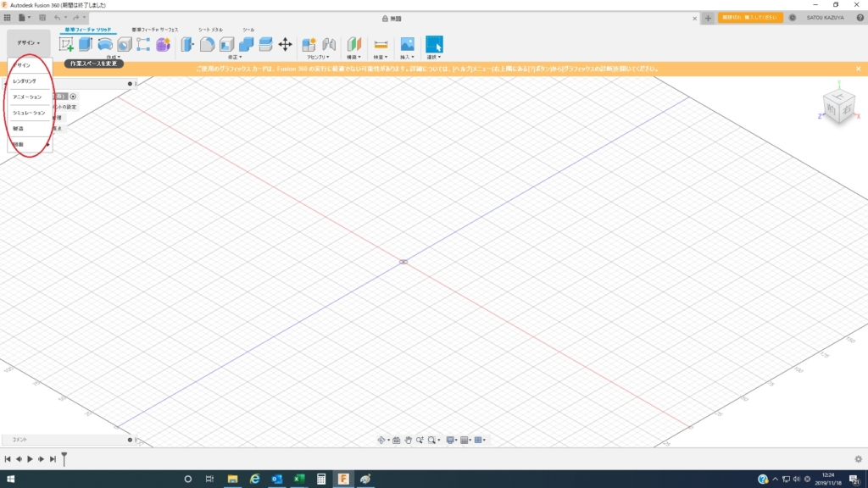Select the Create Form tool
This screenshot has width=868, height=488.
163,44
